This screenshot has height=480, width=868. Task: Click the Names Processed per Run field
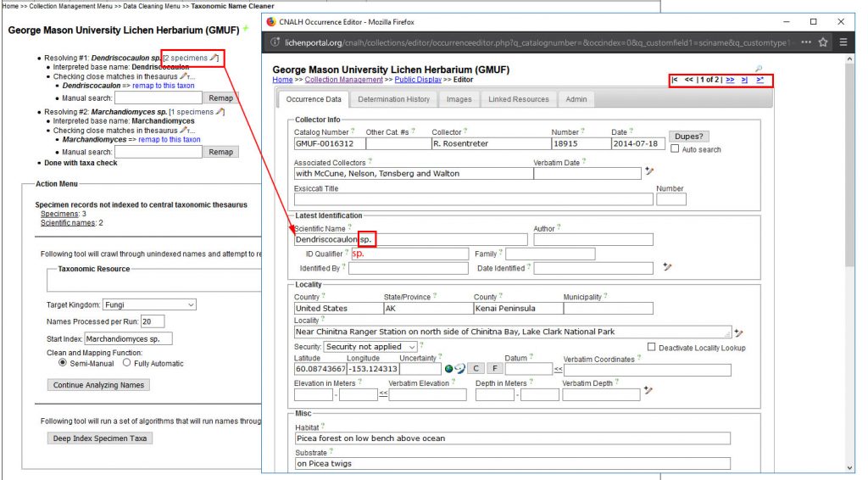153,321
